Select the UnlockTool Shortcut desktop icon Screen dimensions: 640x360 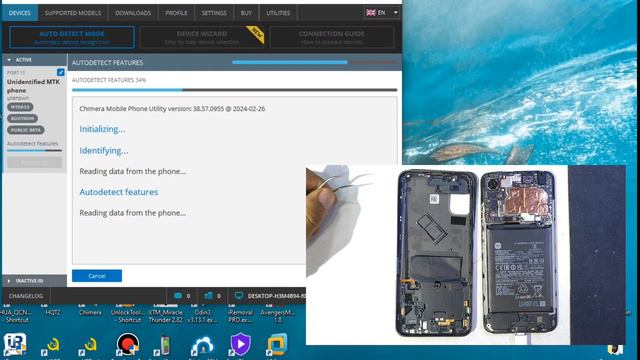127,316
